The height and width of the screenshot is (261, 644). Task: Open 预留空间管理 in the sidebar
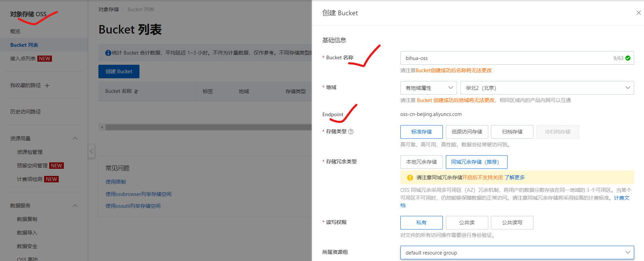point(32,165)
